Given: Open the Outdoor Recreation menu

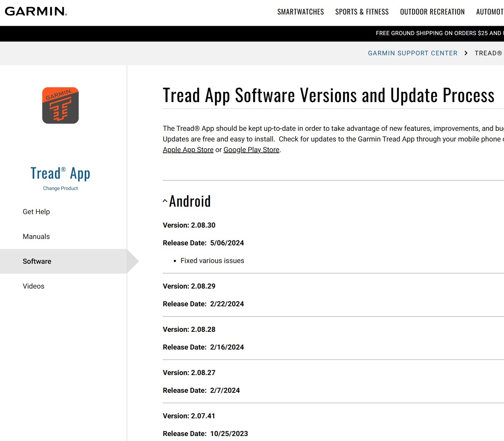Looking at the screenshot, I should pyautogui.click(x=432, y=12).
